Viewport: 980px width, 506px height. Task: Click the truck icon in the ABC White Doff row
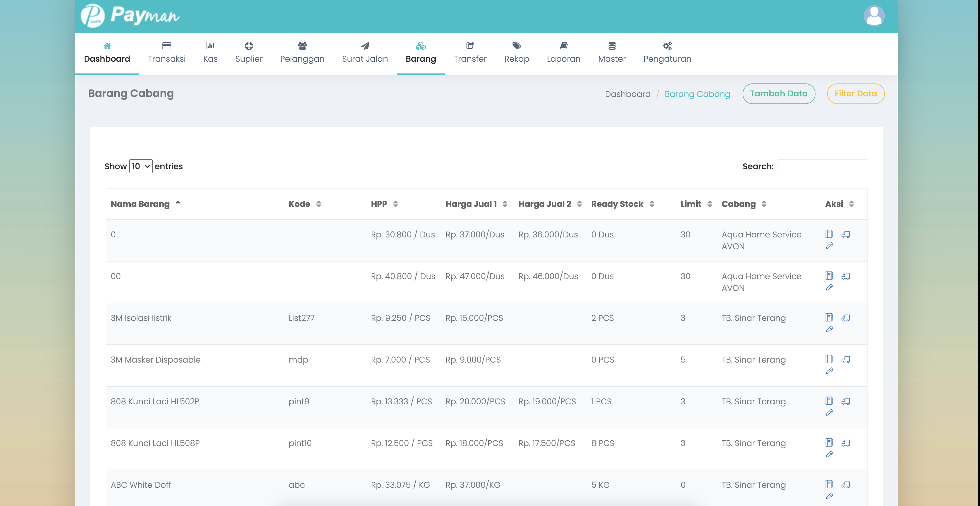pos(845,484)
